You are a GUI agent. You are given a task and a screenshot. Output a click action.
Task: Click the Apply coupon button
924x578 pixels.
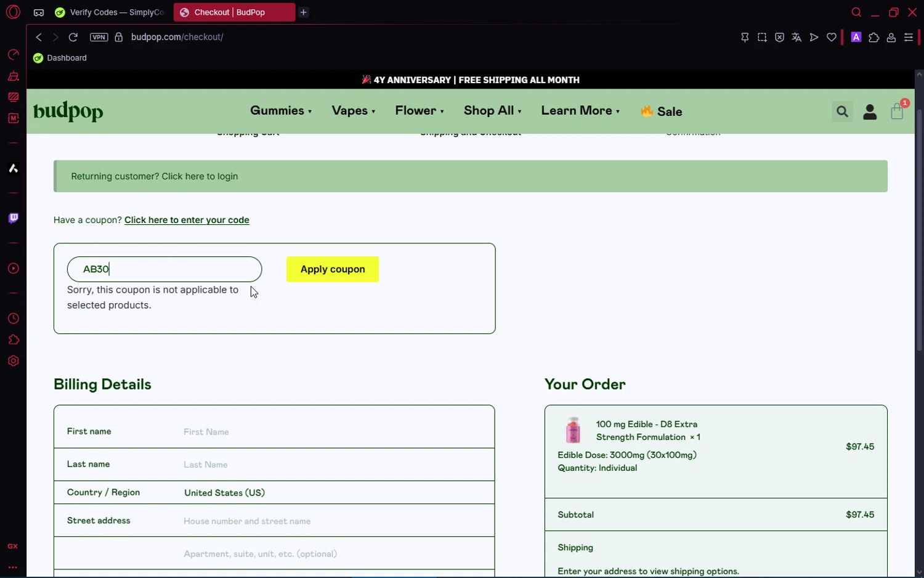333,269
